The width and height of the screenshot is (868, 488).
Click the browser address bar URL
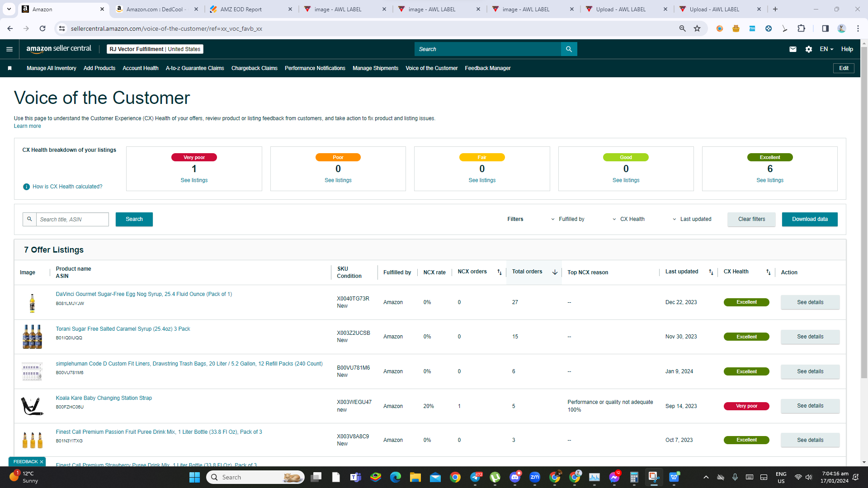click(x=166, y=28)
